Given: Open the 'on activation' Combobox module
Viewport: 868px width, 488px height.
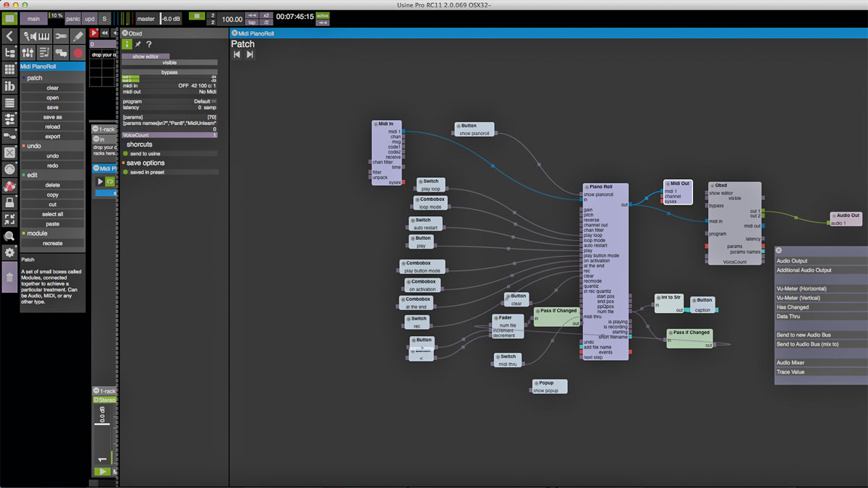Looking at the screenshot, I should click(x=422, y=285).
